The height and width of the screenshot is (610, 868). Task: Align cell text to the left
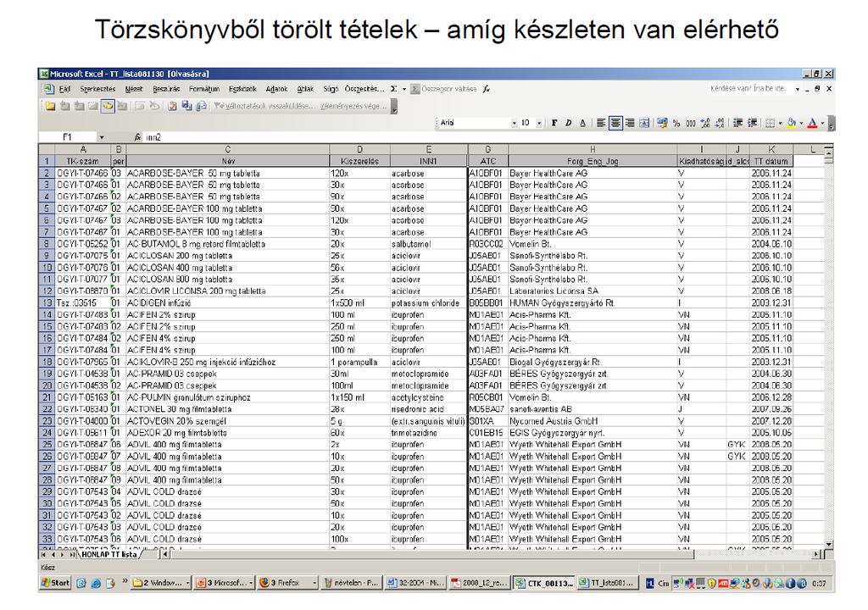(x=601, y=124)
